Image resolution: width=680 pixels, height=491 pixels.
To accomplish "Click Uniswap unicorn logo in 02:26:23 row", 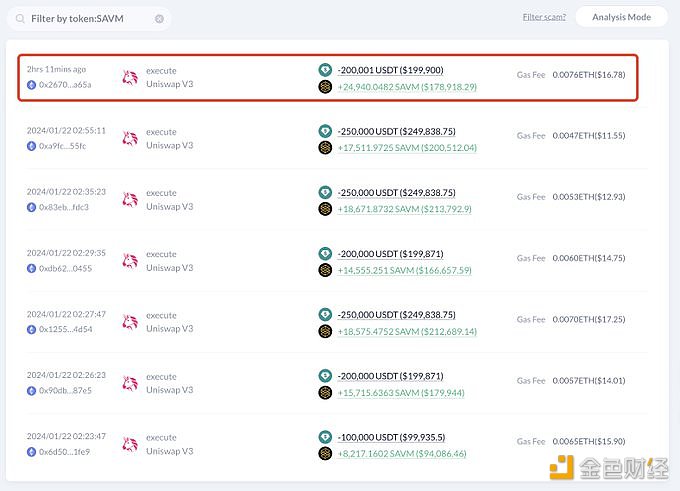I will (130, 383).
